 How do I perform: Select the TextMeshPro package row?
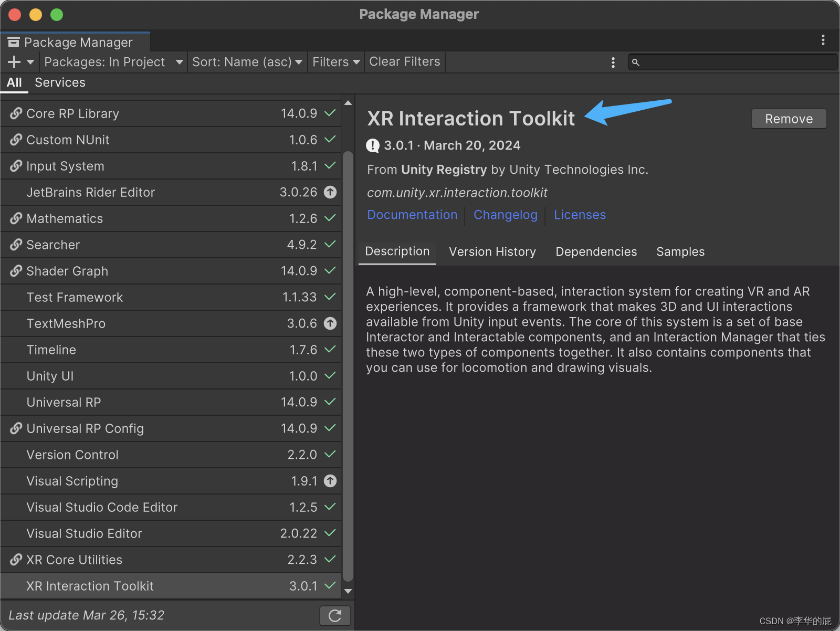pyautogui.click(x=171, y=323)
